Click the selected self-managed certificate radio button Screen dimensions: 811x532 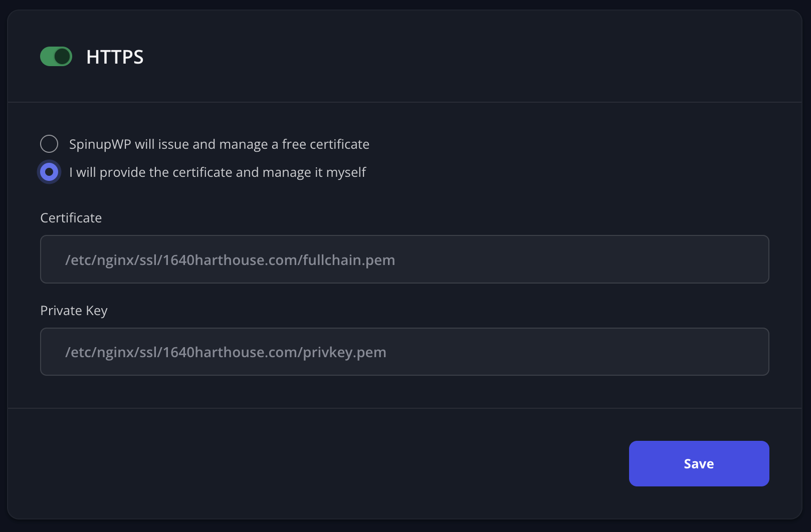click(49, 172)
